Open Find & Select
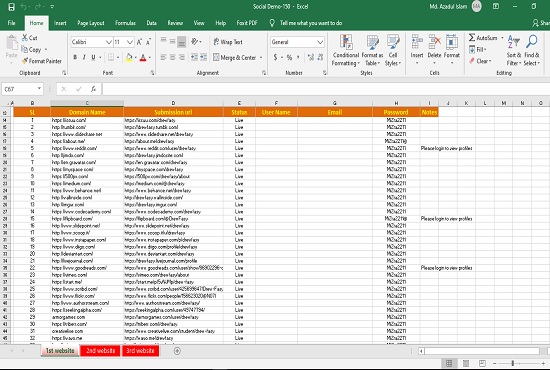 point(531,50)
